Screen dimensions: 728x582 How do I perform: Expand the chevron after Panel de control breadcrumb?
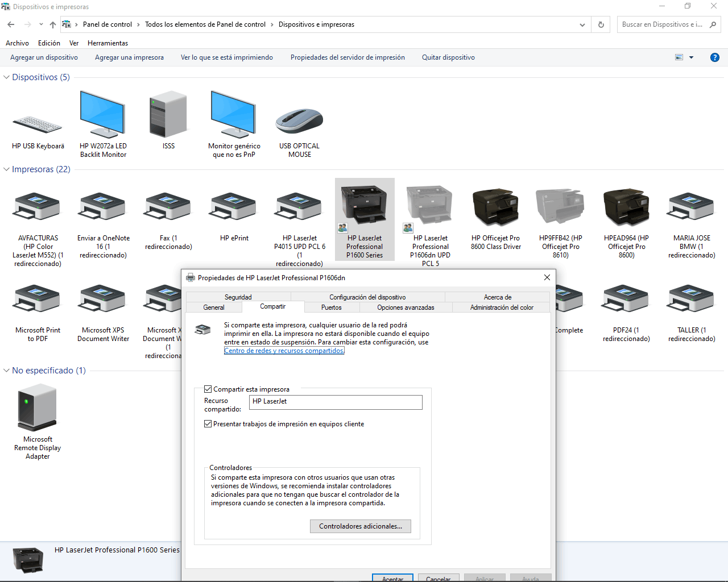coord(138,24)
